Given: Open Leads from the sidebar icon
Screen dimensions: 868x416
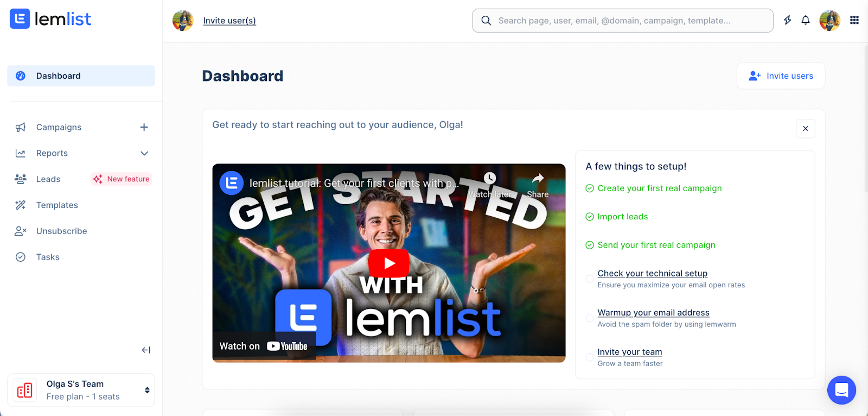Looking at the screenshot, I should point(20,179).
